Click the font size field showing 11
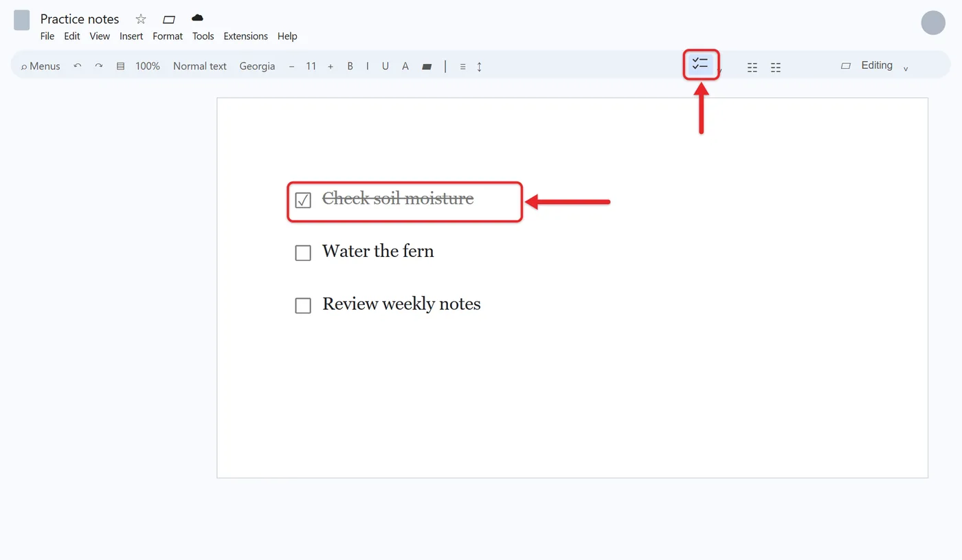Image resolution: width=962 pixels, height=560 pixels. click(311, 66)
